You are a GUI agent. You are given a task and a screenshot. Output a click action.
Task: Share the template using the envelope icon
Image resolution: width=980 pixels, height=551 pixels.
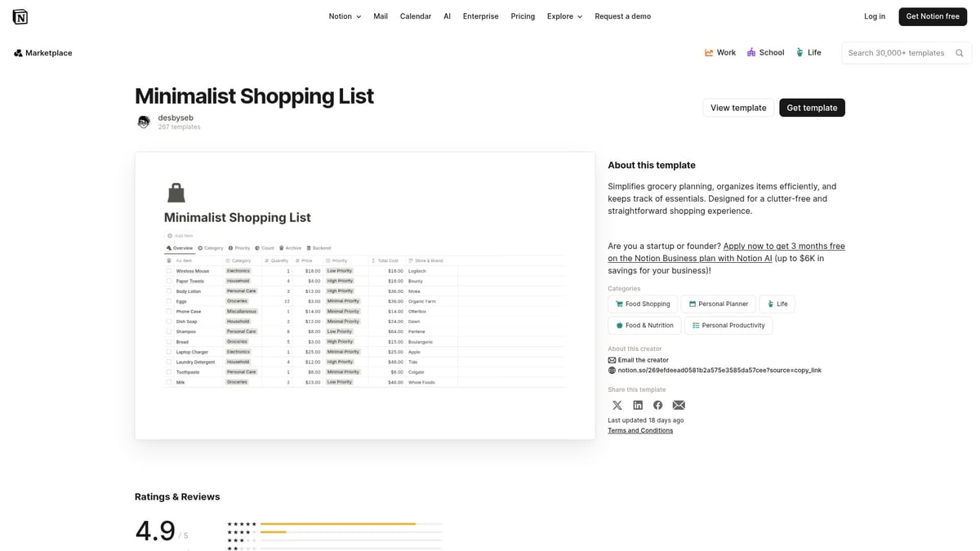(x=679, y=405)
